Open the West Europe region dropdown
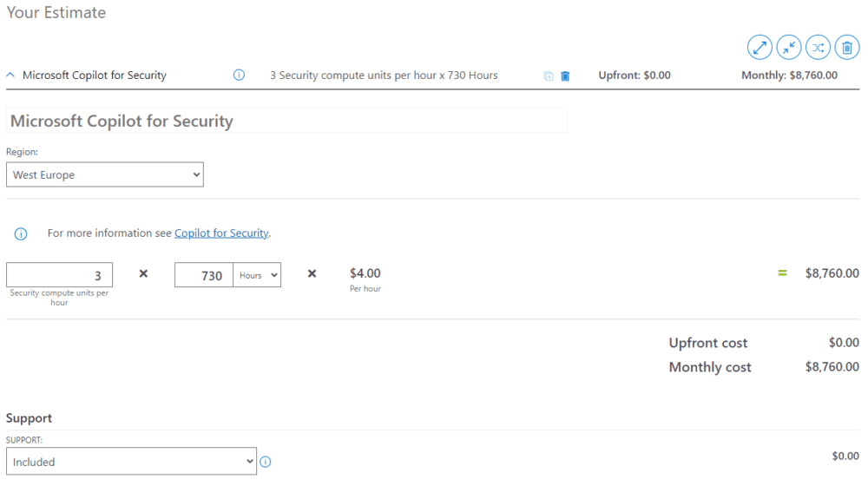 (105, 174)
